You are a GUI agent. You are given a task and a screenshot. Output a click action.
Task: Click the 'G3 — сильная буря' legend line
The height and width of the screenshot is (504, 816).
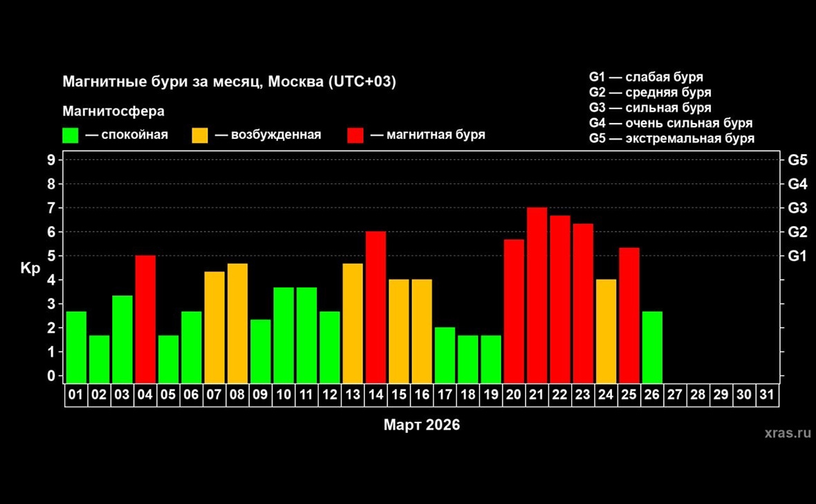pyautogui.click(x=649, y=108)
